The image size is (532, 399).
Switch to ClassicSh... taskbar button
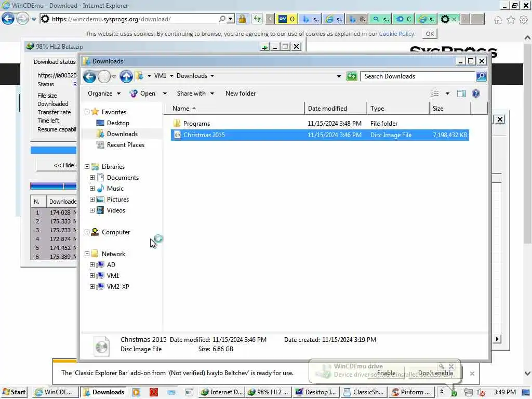(364, 392)
